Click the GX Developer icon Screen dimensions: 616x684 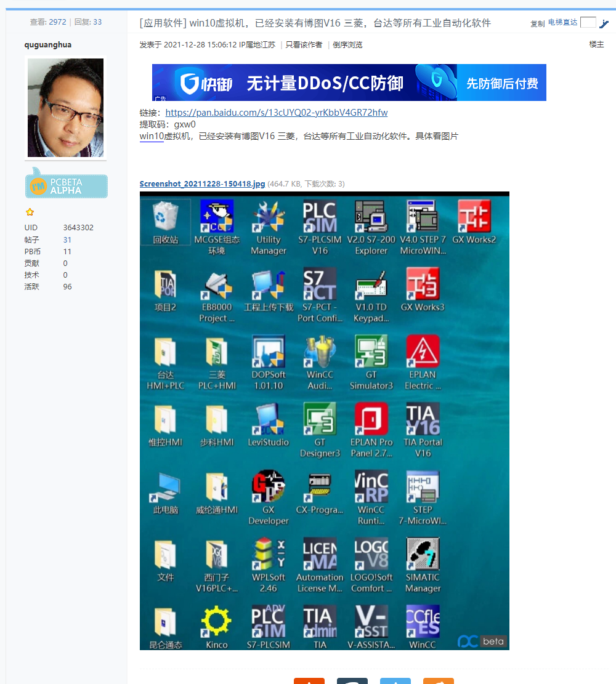click(x=268, y=487)
